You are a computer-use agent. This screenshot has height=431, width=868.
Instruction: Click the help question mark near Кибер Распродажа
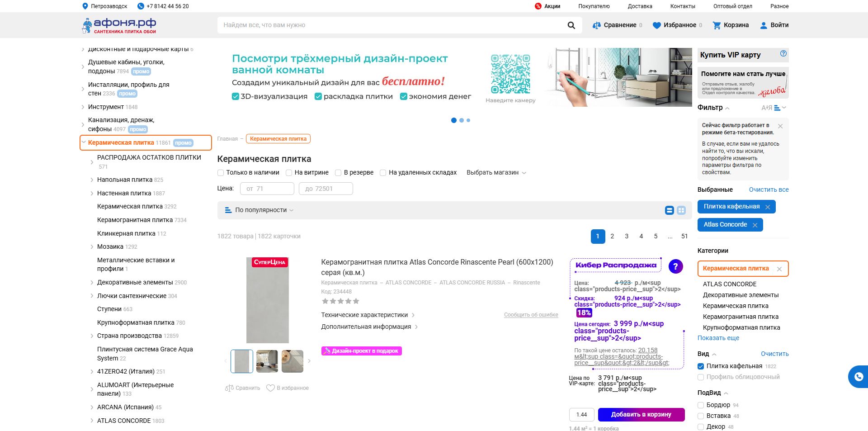[x=675, y=266]
